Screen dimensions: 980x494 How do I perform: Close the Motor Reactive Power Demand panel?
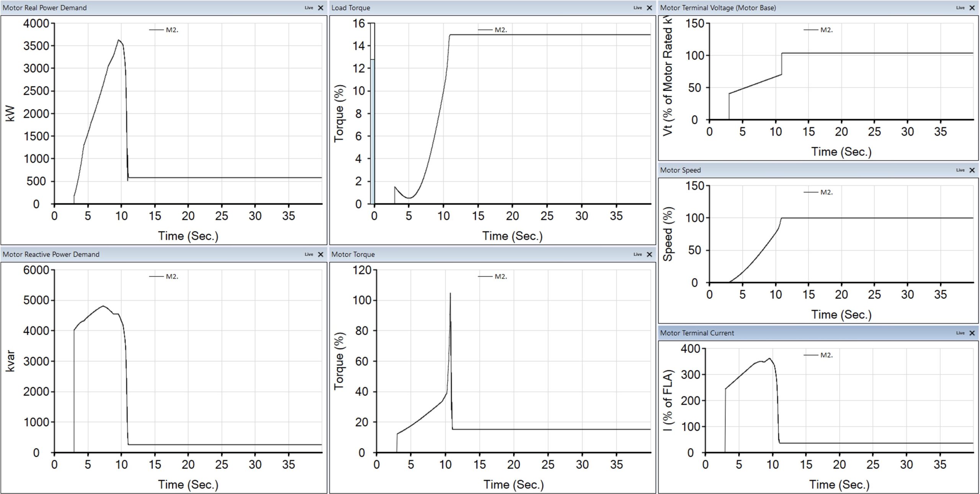pyautogui.click(x=320, y=254)
